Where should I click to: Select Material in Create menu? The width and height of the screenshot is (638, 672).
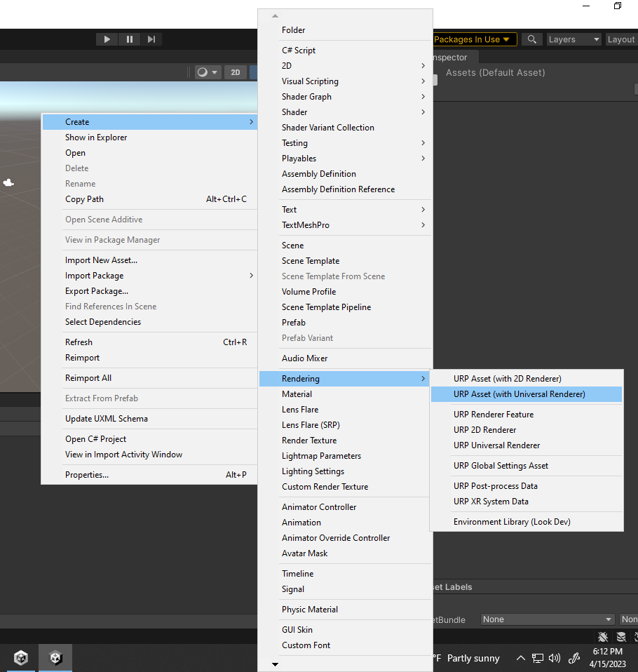coord(346,394)
